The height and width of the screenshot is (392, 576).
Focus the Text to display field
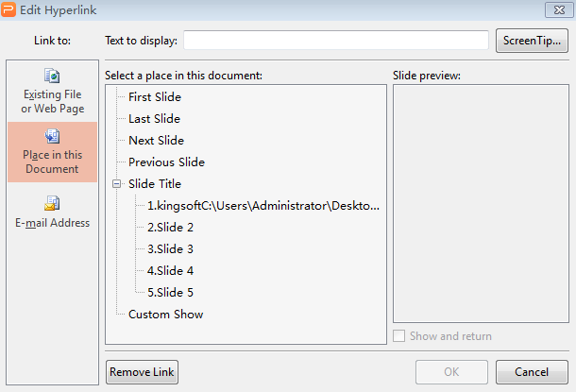click(336, 40)
